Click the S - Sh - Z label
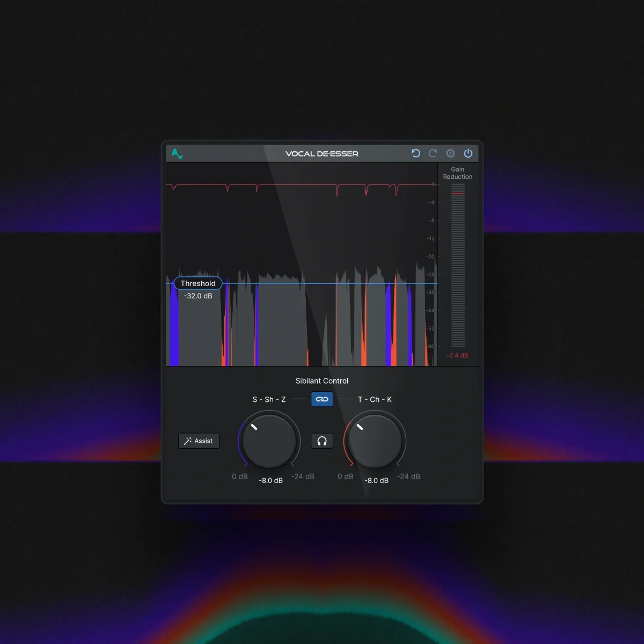 click(x=269, y=400)
